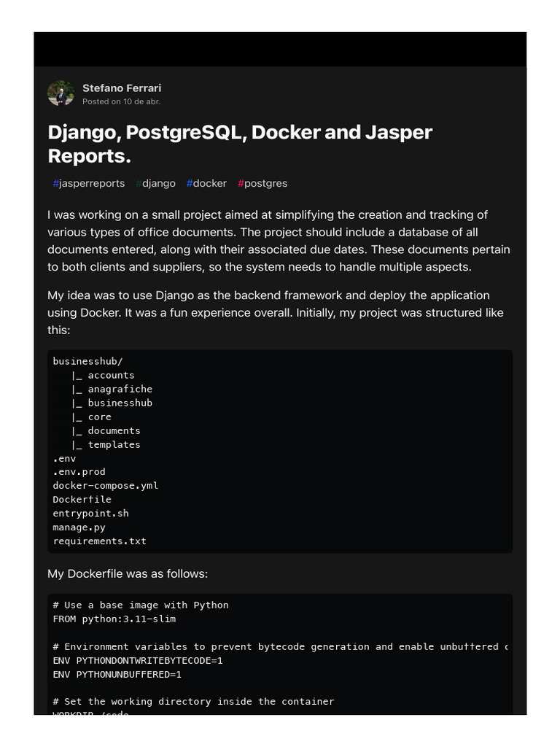Click the requirements.txt line
560x747 pixels.
pyautogui.click(x=99, y=541)
